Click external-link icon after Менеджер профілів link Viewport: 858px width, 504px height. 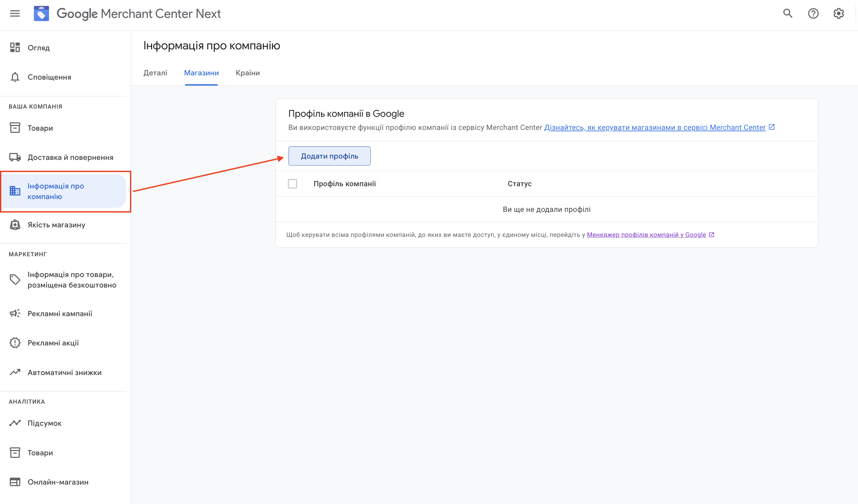[x=712, y=235]
